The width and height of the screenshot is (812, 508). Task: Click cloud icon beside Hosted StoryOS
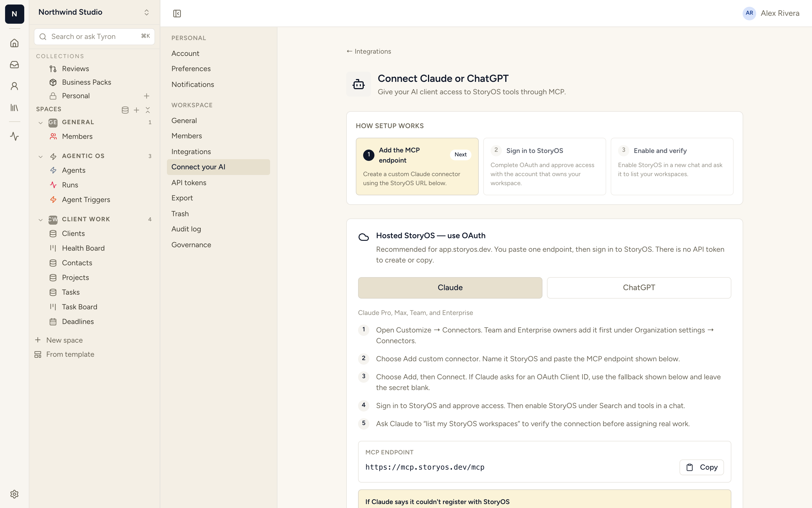tap(364, 237)
